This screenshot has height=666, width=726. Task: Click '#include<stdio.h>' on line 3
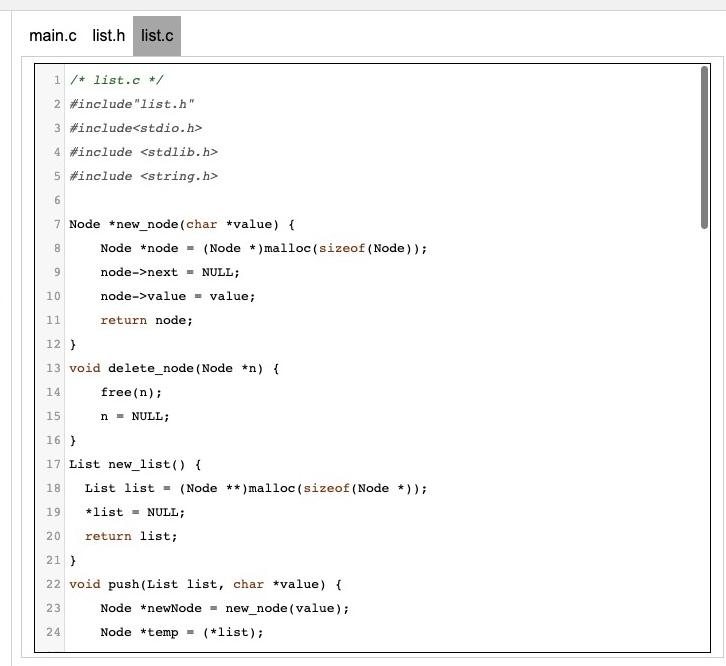pos(136,128)
